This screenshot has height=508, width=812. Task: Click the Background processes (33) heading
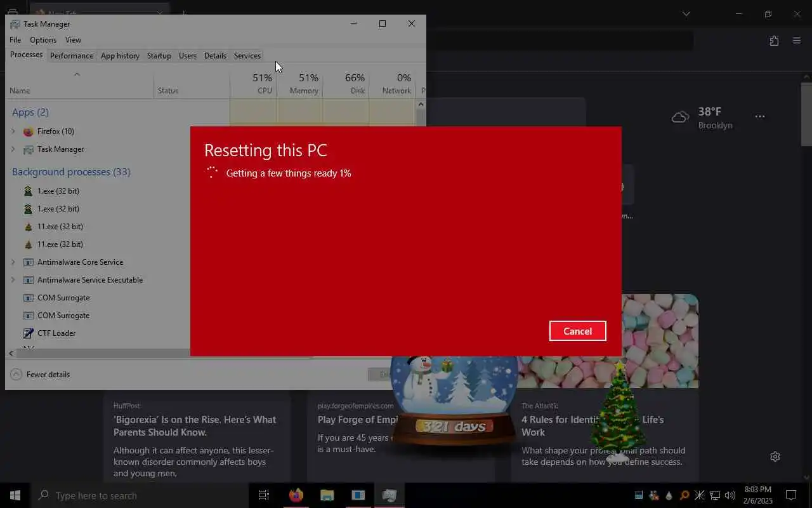71,172
